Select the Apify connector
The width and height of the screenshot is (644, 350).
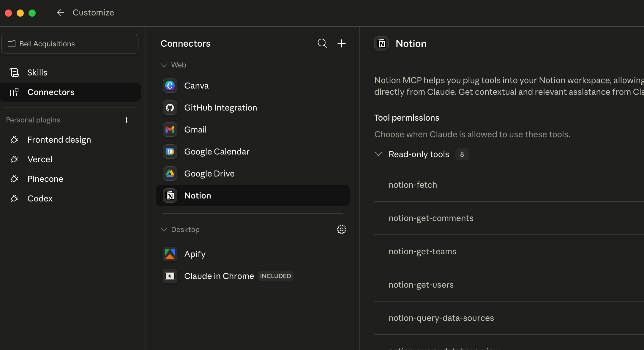pyautogui.click(x=253, y=254)
